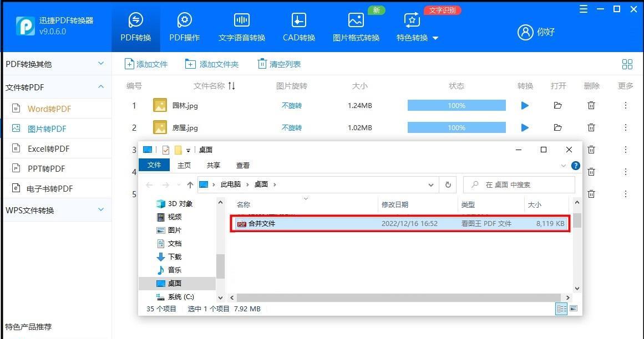
Task: Open the address bar history dropdown
Action: click(431, 185)
